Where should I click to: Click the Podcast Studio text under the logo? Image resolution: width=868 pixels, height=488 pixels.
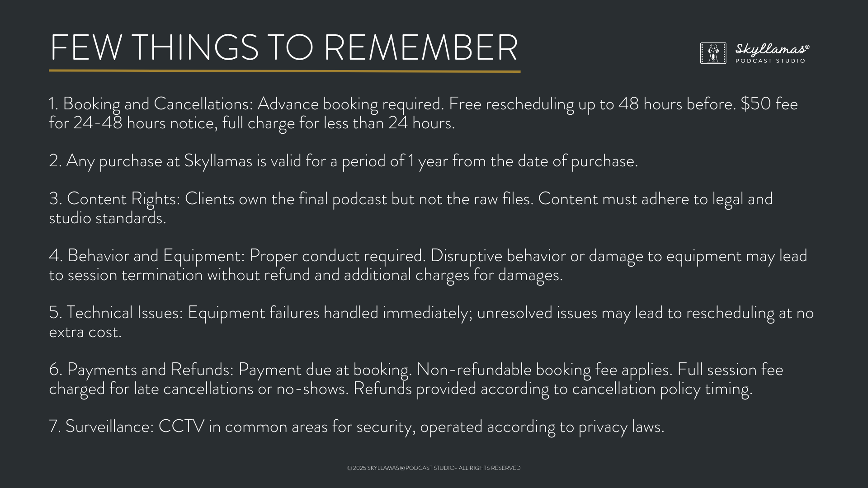point(770,61)
